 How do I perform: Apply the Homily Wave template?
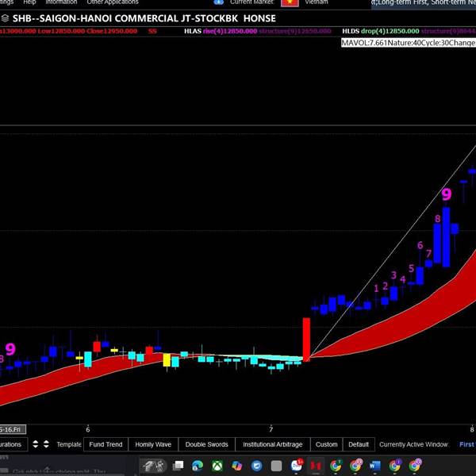click(x=153, y=444)
